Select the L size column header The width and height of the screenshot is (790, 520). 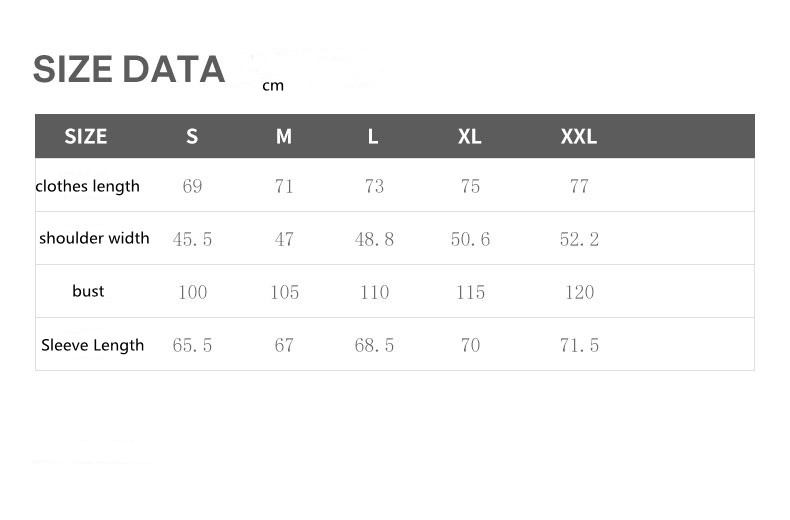373,137
